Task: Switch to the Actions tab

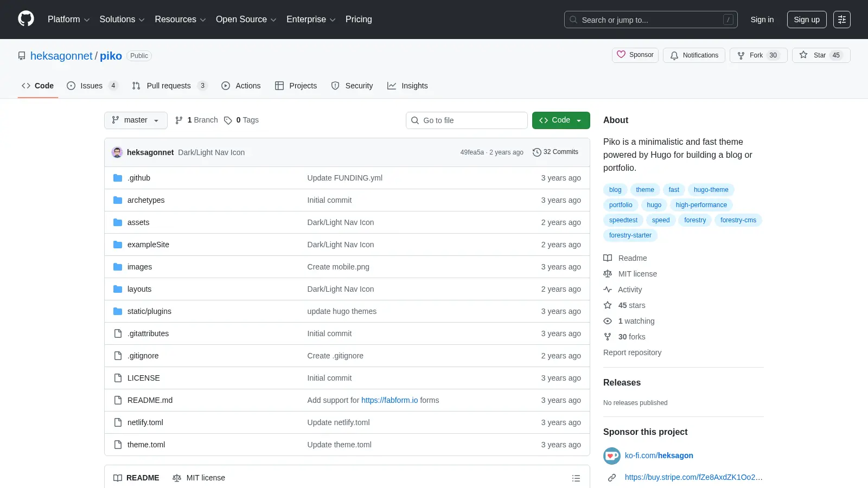Action: click(241, 86)
